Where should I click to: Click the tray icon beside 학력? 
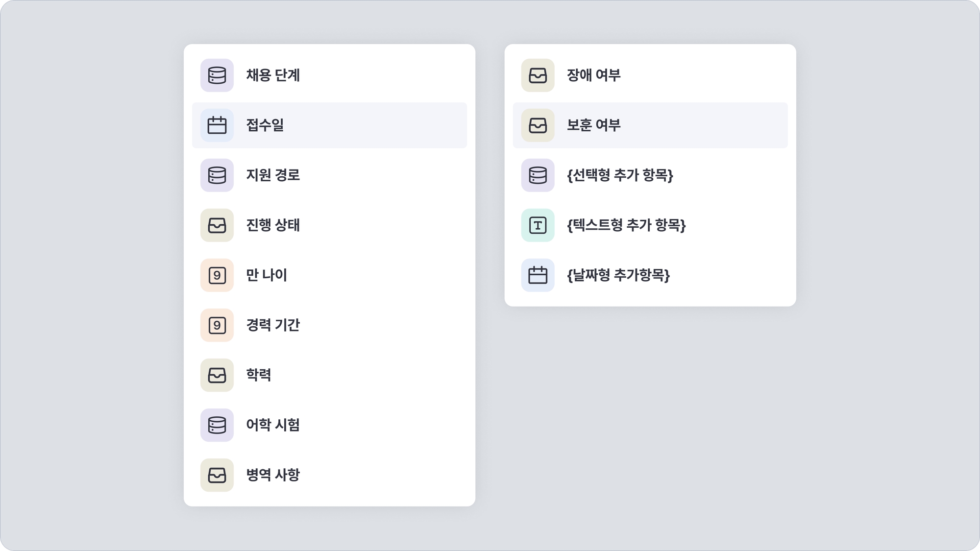[x=217, y=375]
